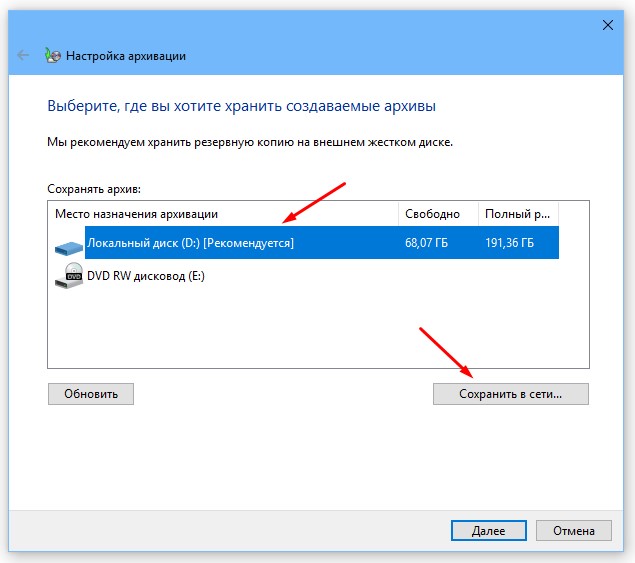The width and height of the screenshot is (635, 563).
Task: Click the Выберите, где вы хотите хранить heading
Action: 242,105
